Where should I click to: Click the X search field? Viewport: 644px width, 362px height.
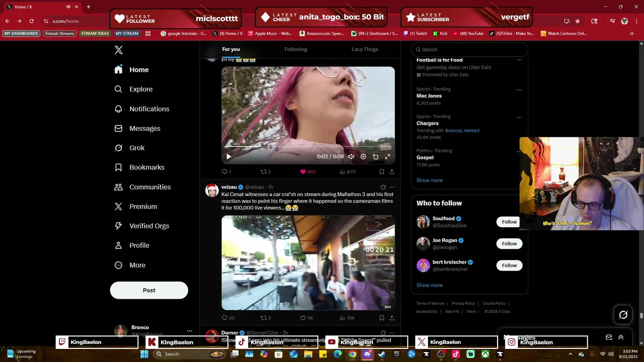(469, 49)
